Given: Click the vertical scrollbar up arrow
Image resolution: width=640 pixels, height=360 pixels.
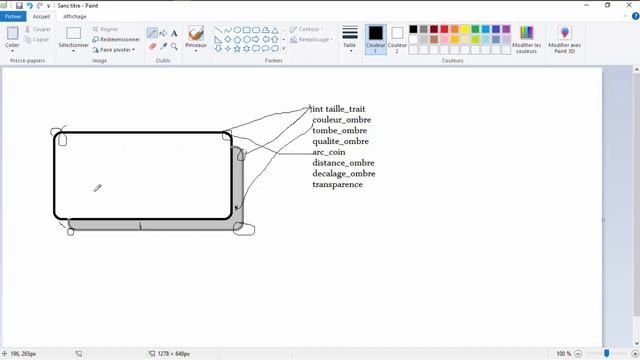Looking at the screenshot, I should (636, 70).
